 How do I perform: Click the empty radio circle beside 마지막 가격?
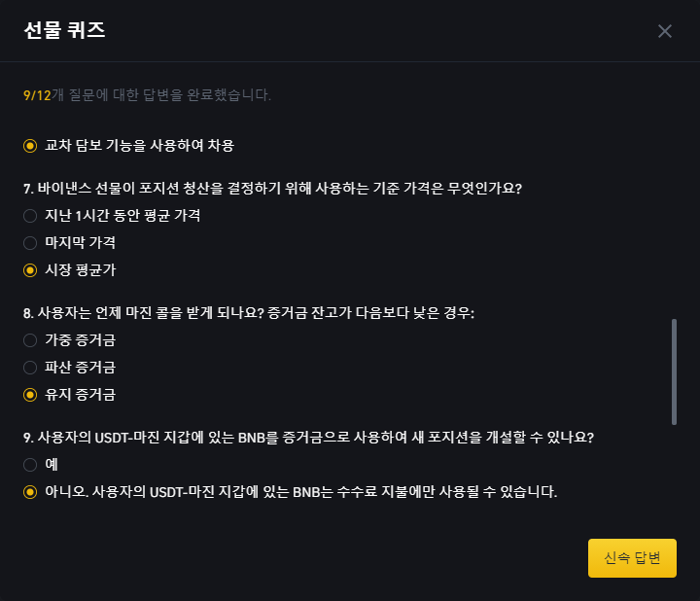pyautogui.click(x=30, y=243)
